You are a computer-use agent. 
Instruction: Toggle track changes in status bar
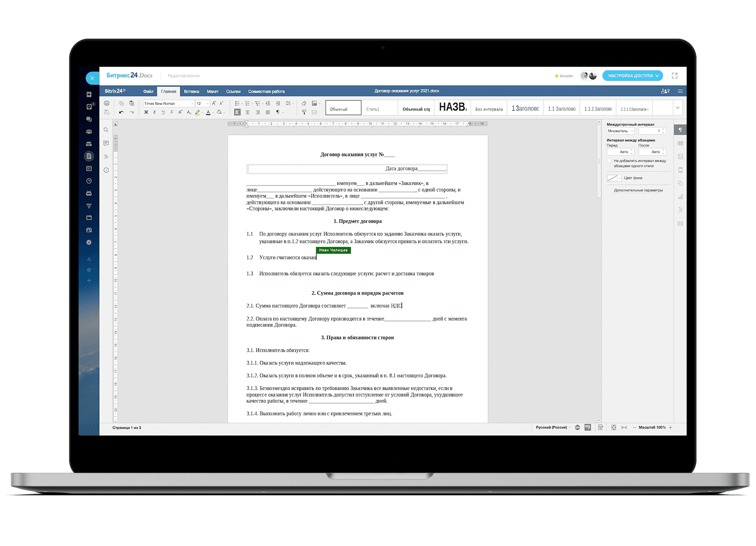pyautogui.click(x=601, y=428)
